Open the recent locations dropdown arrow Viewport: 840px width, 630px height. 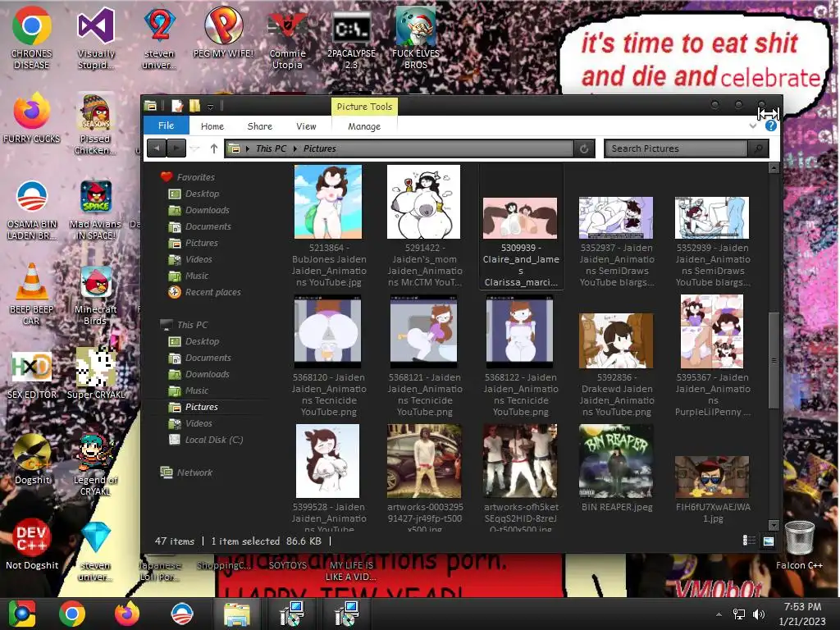click(195, 149)
